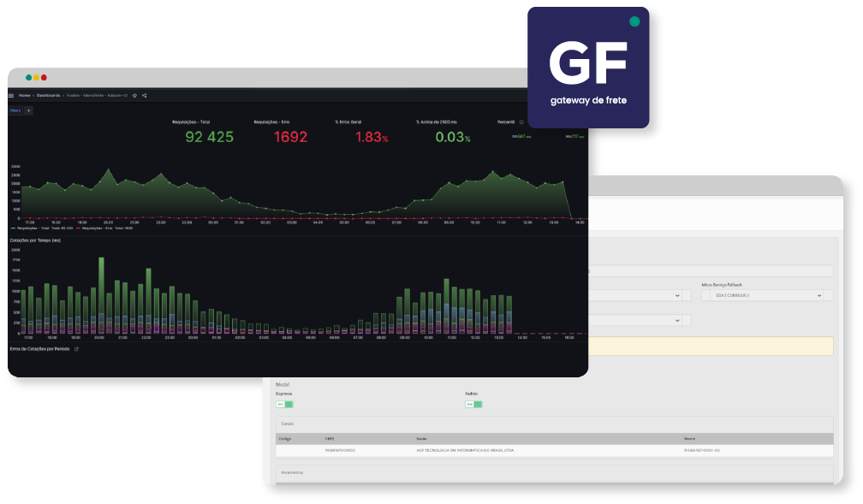Screen dimensions: 863x504
Task: Go to Home breadcrumb
Action: (25, 96)
